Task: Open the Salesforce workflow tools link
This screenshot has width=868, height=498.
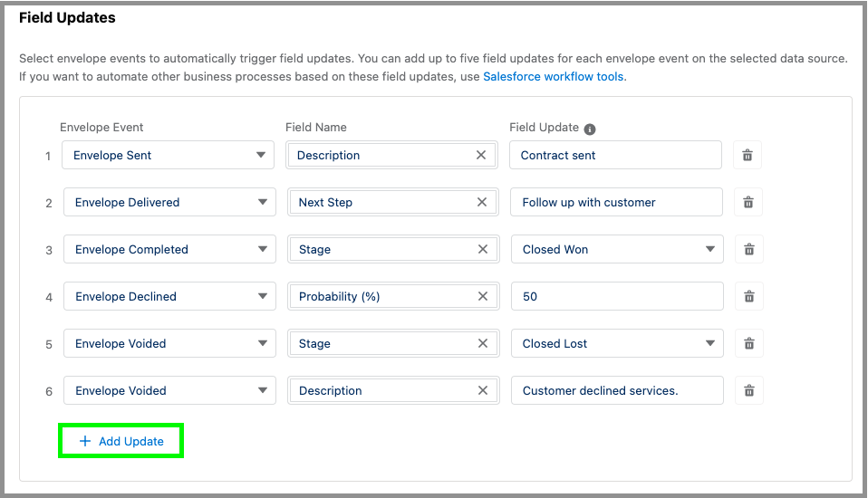Action: (553, 77)
